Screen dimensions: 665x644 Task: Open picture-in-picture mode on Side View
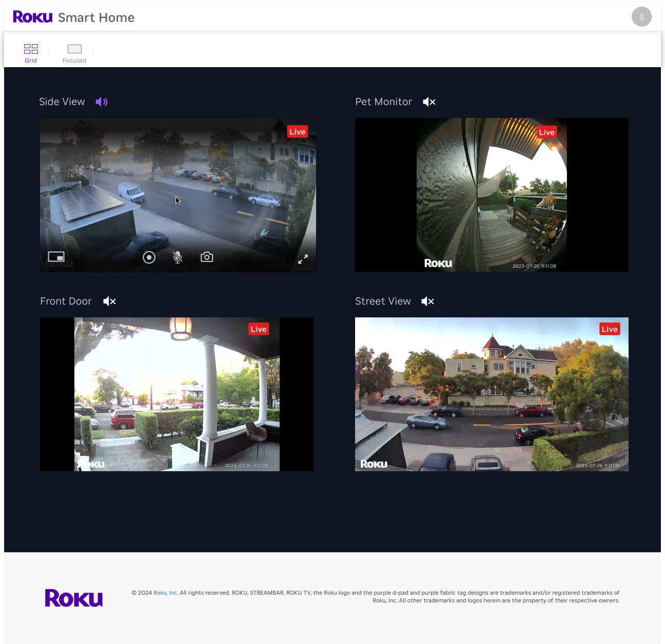[x=56, y=256]
